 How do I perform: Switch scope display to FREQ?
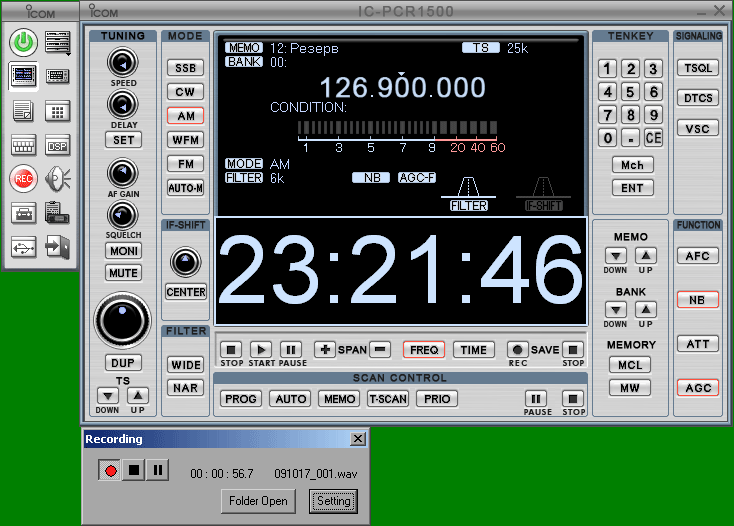click(x=424, y=350)
